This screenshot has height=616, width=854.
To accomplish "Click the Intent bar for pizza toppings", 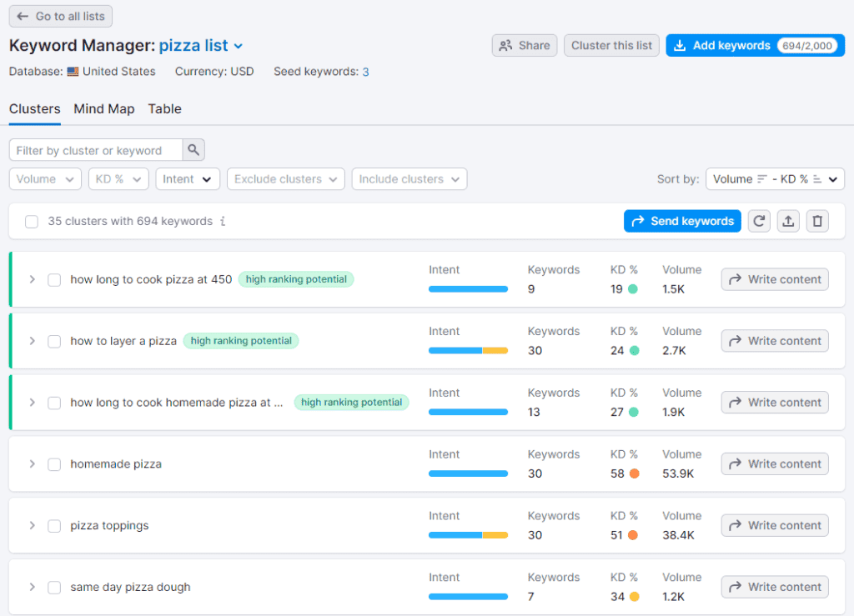I will (468, 535).
